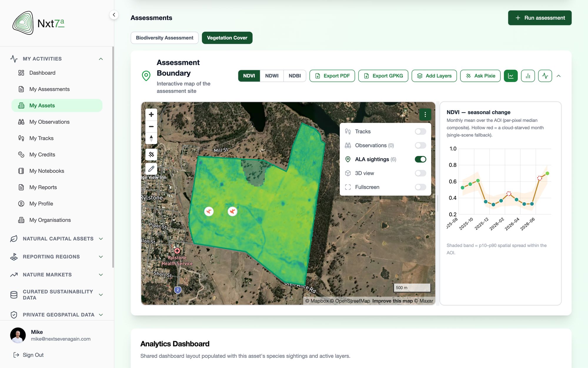
Task: Click the Rylstone Health Service map marker
Action: click(177, 251)
